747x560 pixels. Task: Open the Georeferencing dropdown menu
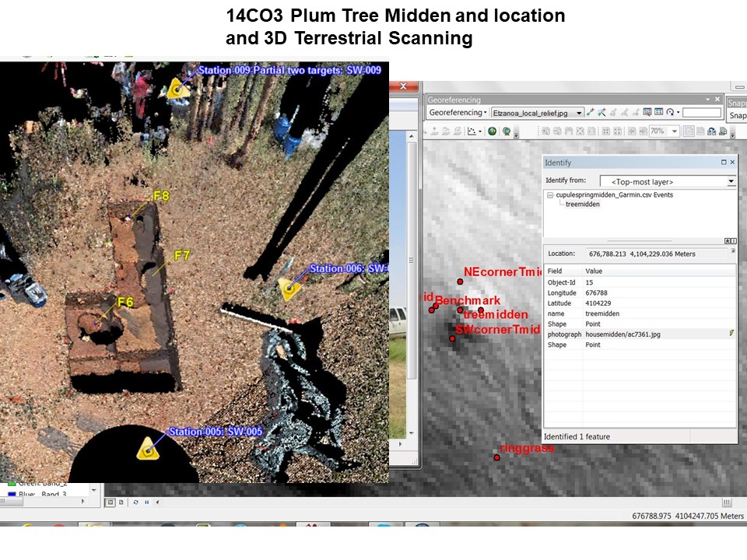[459, 113]
